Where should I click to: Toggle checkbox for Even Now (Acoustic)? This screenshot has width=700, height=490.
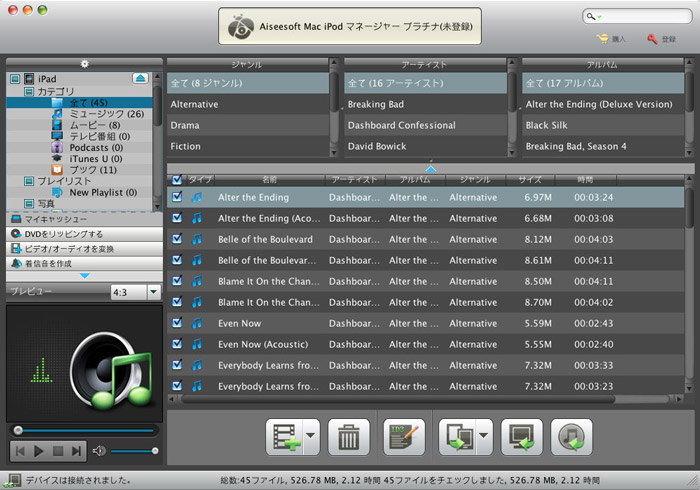(x=177, y=344)
